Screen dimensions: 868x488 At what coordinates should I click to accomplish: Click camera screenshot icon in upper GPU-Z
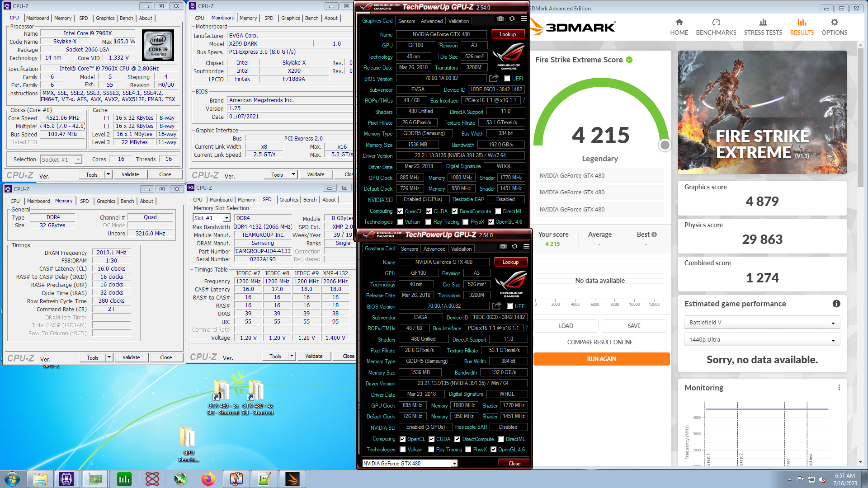point(500,19)
